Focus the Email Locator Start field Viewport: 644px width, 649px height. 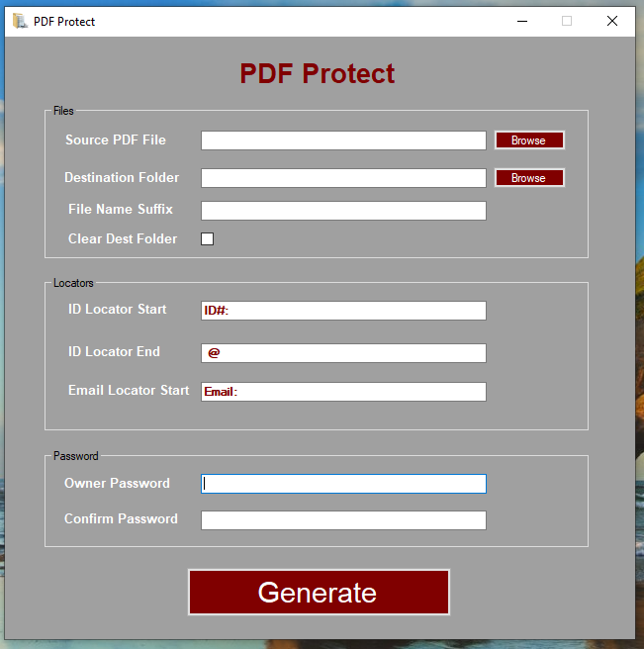[x=343, y=392]
